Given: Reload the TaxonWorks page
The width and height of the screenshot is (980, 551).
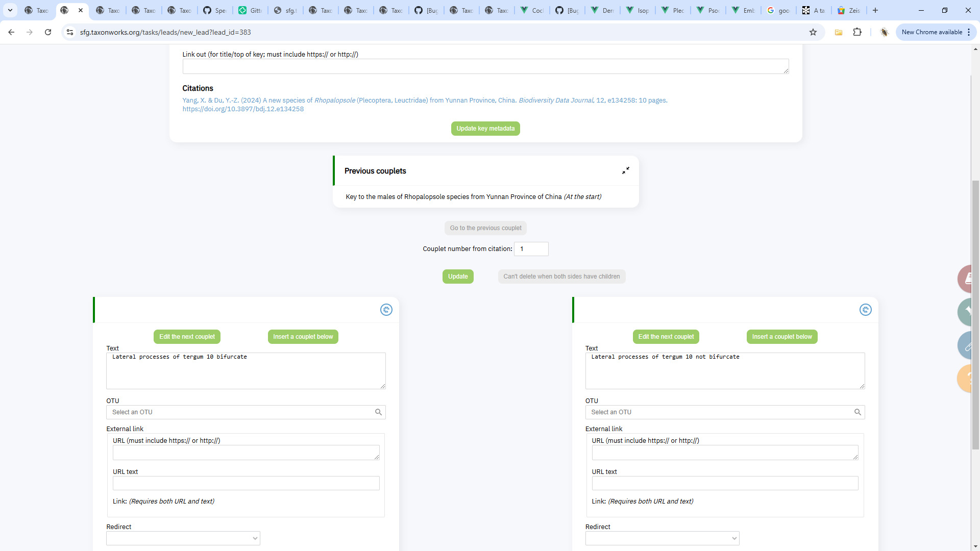Looking at the screenshot, I should click(x=48, y=32).
